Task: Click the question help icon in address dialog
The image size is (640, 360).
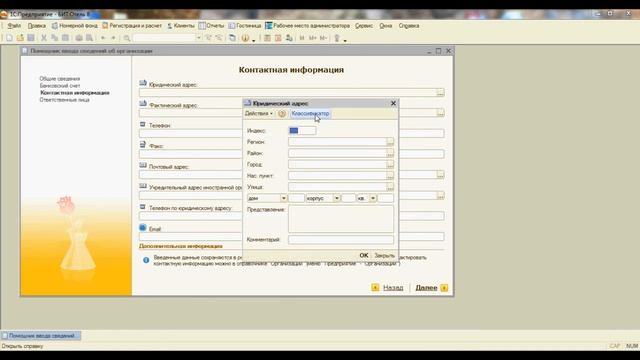Action: coord(282,114)
